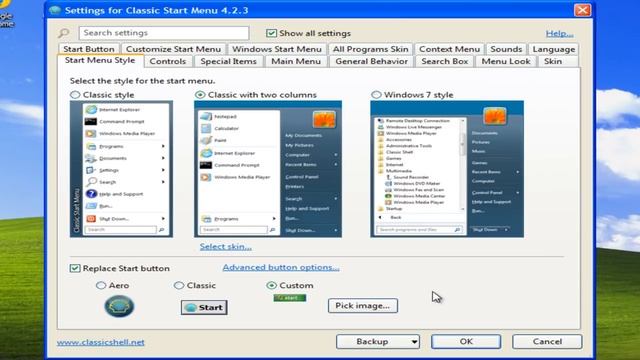This screenshot has width=640, height=360.
Task: Visit the www.classicshell.net link
Action: (x=100, y=342)
